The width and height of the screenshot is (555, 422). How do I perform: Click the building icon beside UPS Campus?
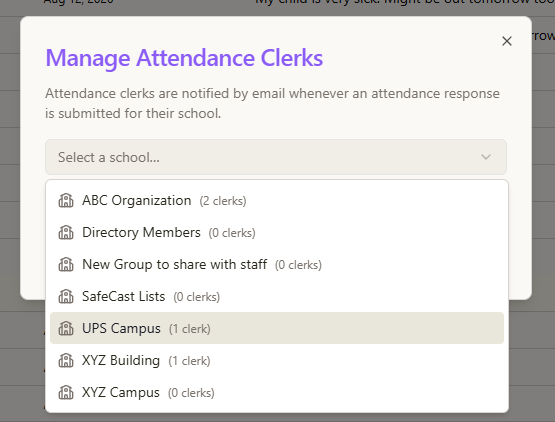[66, 328]
